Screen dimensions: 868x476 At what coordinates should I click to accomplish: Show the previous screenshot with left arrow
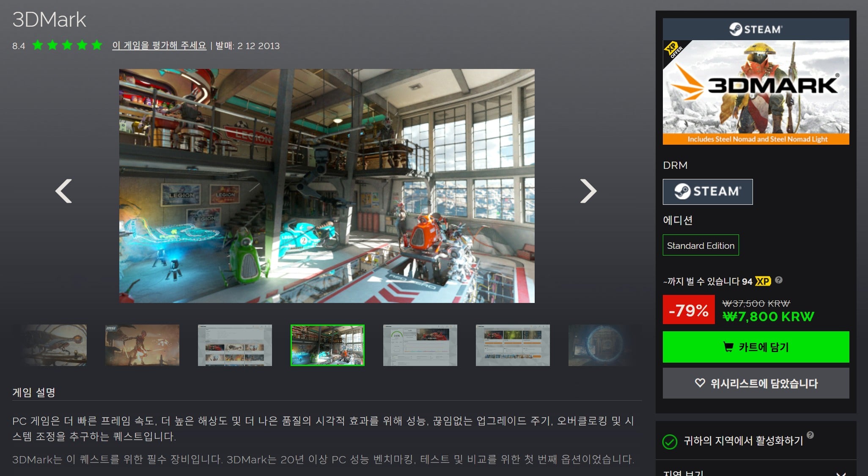pos(64,191)
